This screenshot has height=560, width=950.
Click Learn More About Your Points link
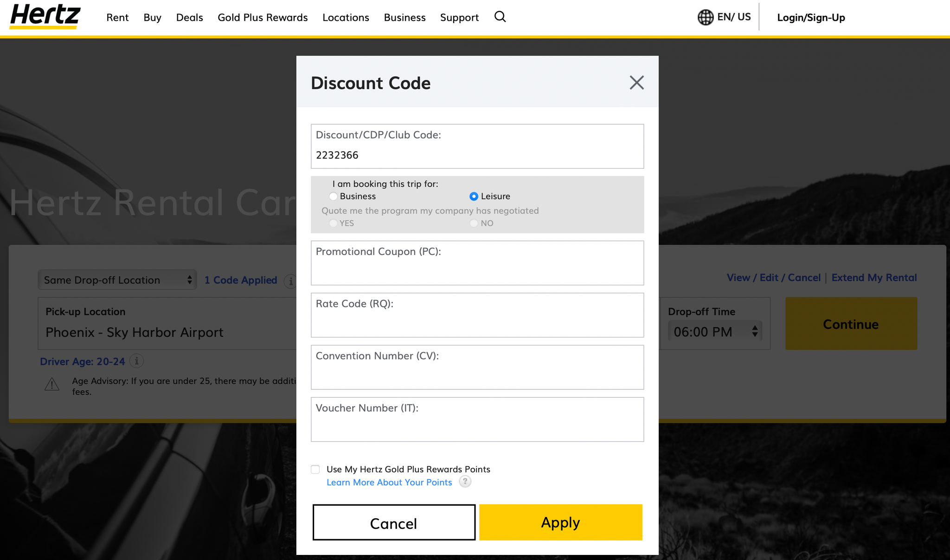coord(390,481)
